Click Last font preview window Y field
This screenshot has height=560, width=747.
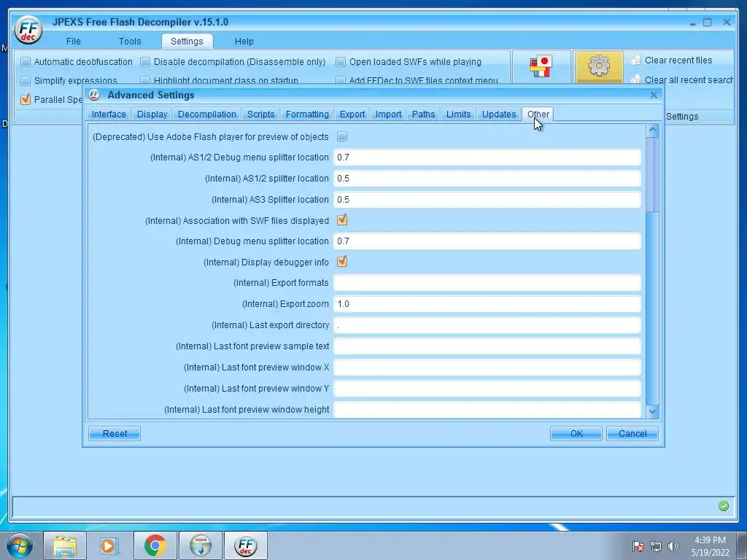(x=487, y=389)
